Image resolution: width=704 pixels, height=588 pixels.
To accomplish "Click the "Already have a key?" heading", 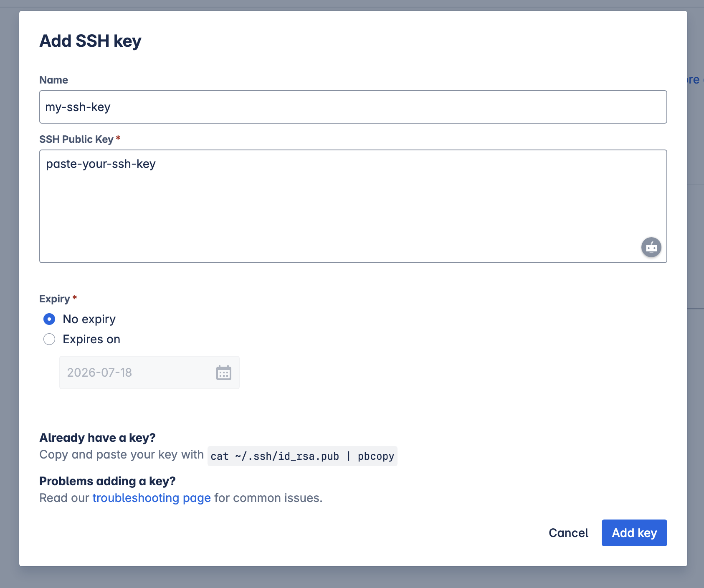I will pos(97,437).
